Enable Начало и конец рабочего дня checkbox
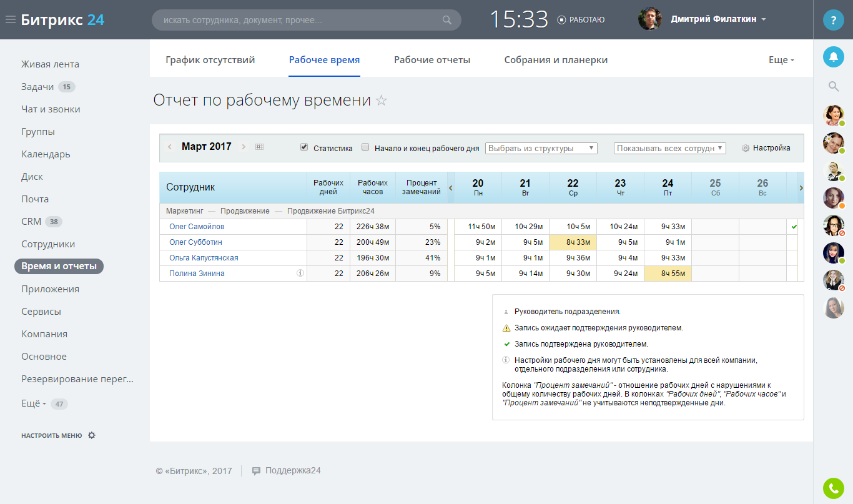Image resolution: width=853 pixels, height=504 pixels. click(x=366, y=147)
